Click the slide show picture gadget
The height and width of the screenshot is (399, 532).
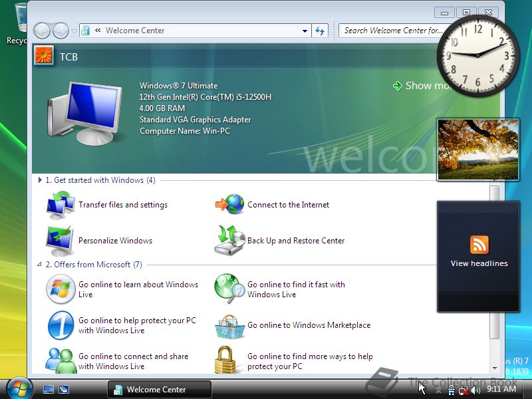tap(477, 150)
